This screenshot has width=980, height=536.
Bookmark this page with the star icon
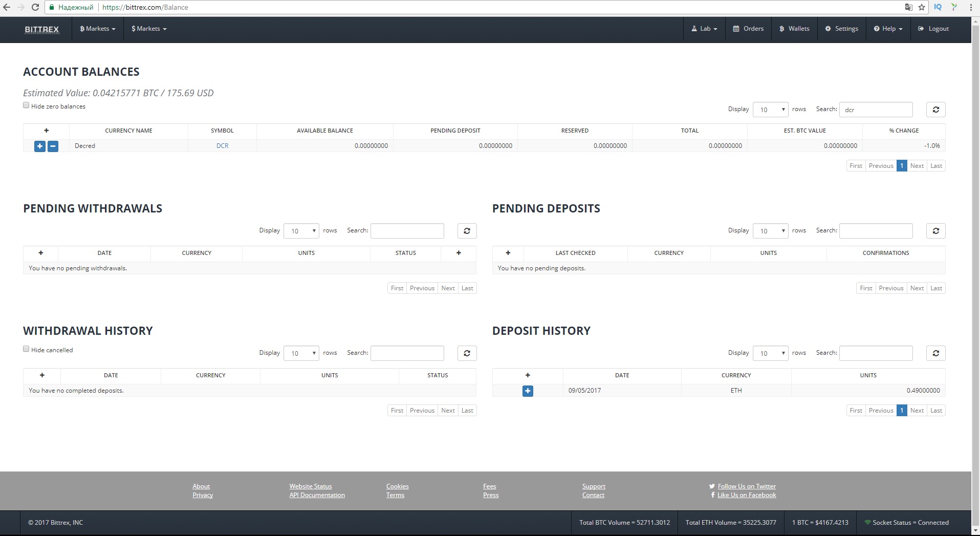922,7
